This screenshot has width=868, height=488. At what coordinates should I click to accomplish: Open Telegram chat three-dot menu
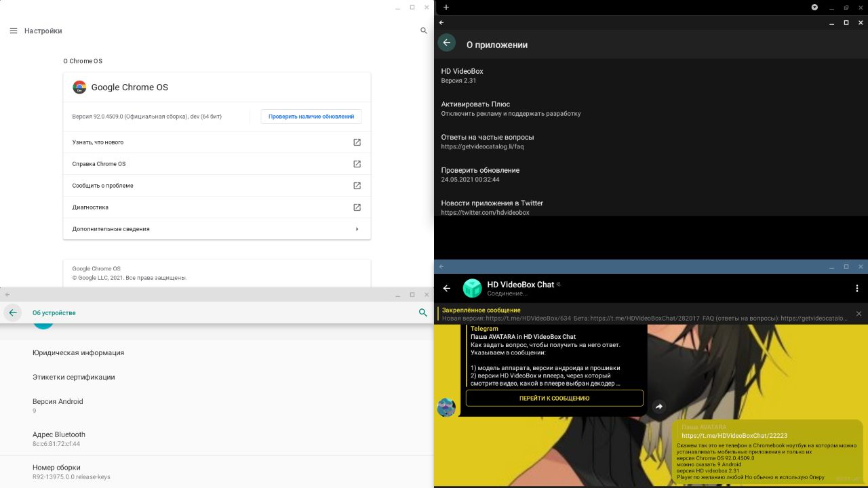(x=857, y=288)
